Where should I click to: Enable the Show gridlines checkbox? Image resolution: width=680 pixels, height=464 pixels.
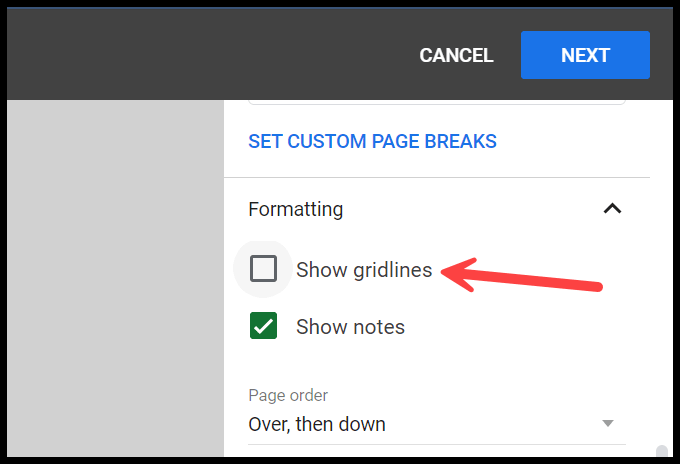point(263,269)
